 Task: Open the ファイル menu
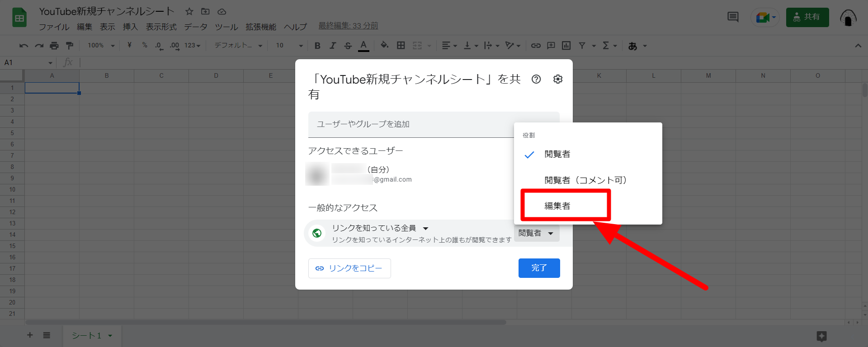pos(54,27)
